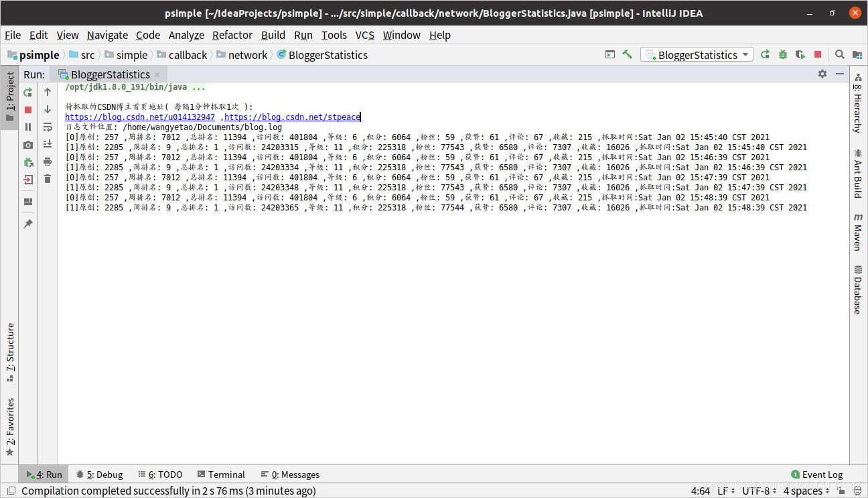
Task: Stop the running process in the Run panel
Action: (28, 109)
